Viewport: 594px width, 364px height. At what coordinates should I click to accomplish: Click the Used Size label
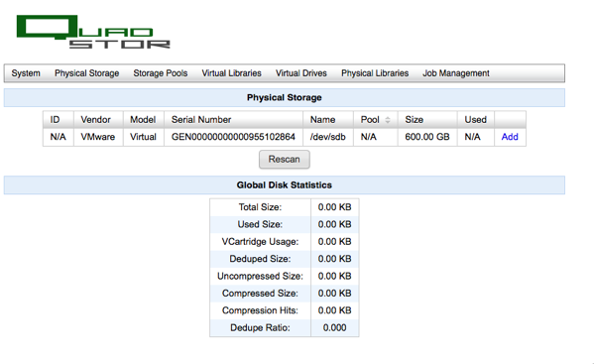click(260, 224)
